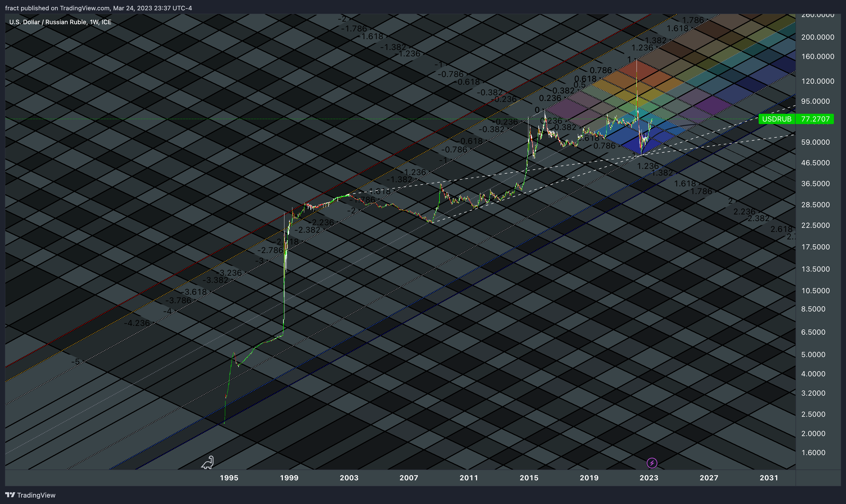Screen dimensions: 846x504
Task: Click the 10.5000 price axis label
Action: (x=815, y=291)
